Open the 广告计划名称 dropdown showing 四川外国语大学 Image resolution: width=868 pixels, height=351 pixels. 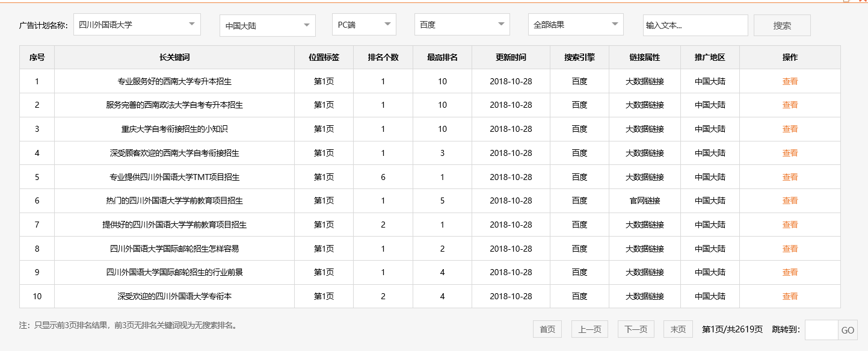137,24
